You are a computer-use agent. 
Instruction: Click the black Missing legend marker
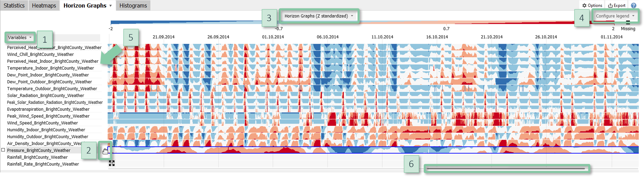628,23
